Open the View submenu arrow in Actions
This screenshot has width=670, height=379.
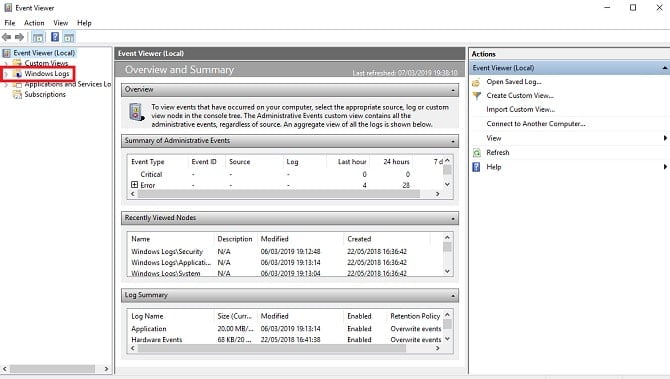coord(665,138)
